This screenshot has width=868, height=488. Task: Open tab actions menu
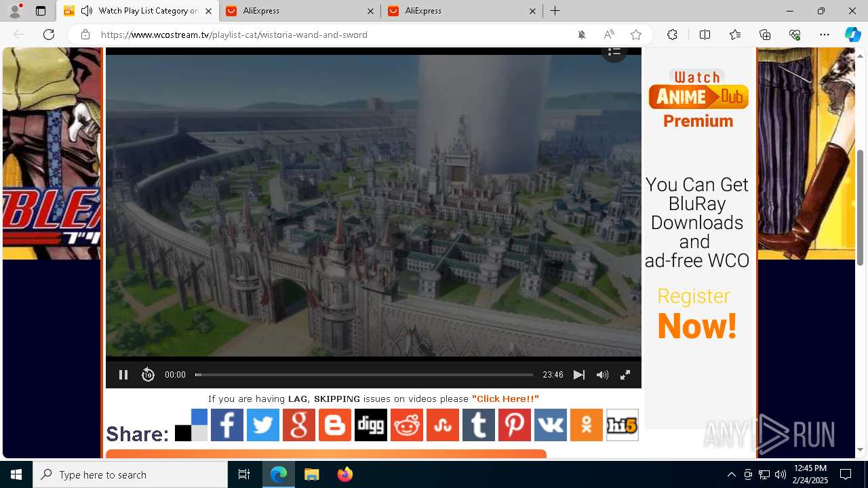tap(41, 11)
